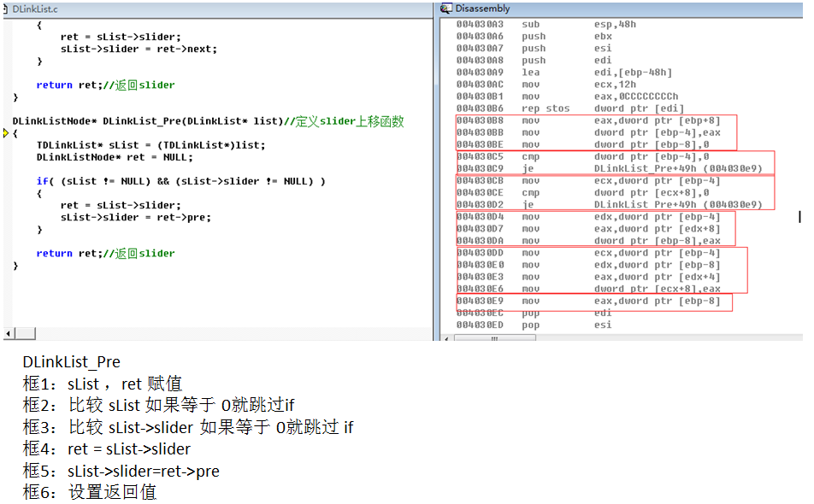The width and height of the screenshot is (814, 504).
Task: Click the source pane horizontal scrollbar thumb
Action: point(25,333)
